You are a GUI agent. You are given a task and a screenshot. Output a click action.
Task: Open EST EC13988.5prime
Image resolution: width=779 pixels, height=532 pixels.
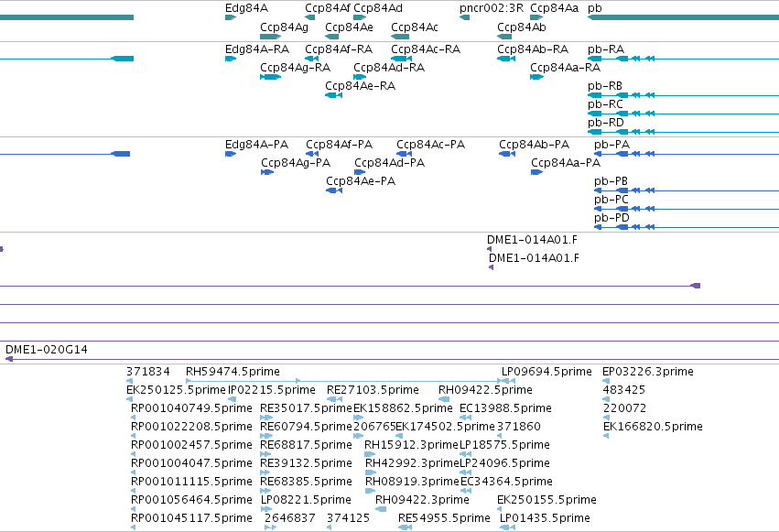point(505,408)
